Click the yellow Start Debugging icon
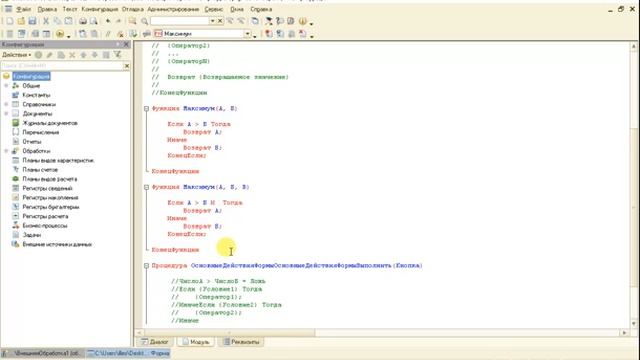 60,34
